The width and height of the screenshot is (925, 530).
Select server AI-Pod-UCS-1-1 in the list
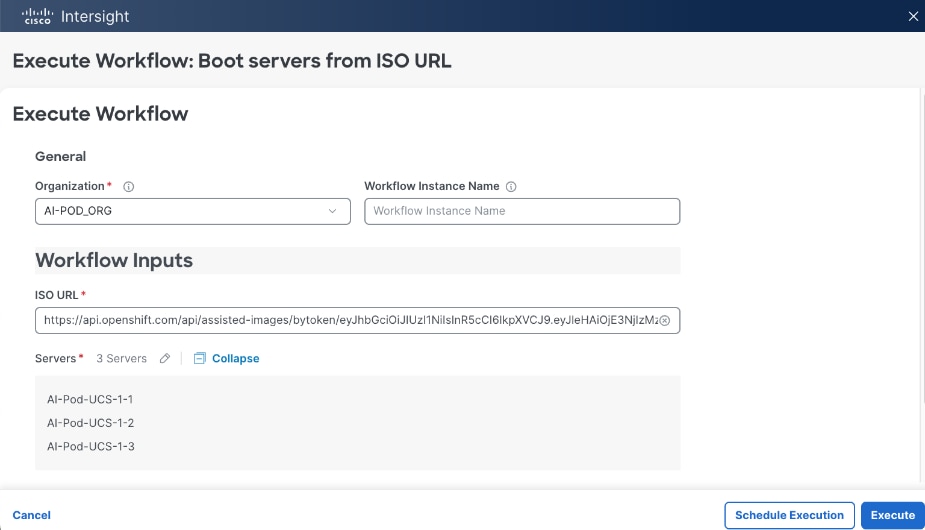pyautogui.click(x=90, y=399)
